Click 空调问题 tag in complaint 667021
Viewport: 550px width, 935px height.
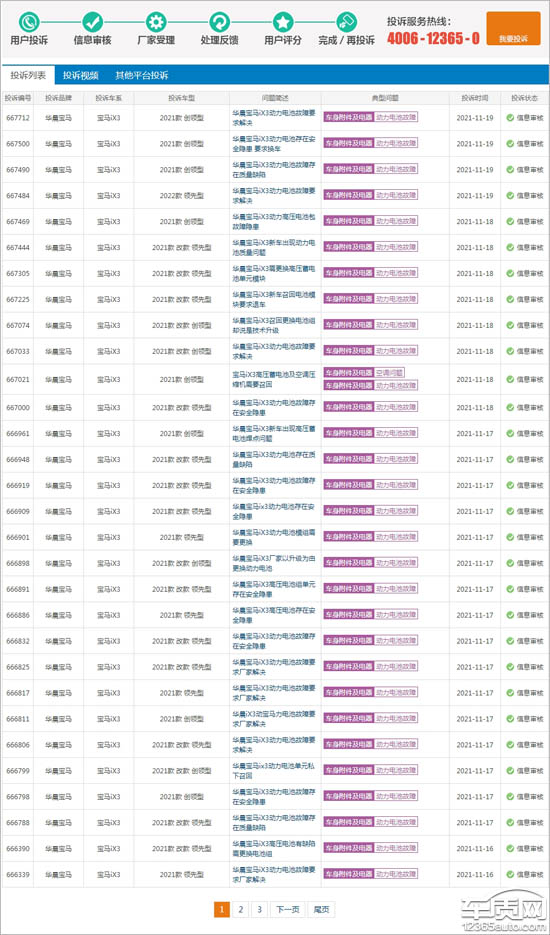coord(390,372)
